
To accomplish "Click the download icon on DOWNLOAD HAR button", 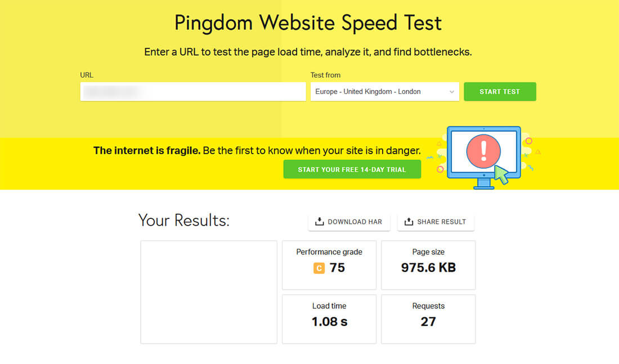I will (320, 222).
